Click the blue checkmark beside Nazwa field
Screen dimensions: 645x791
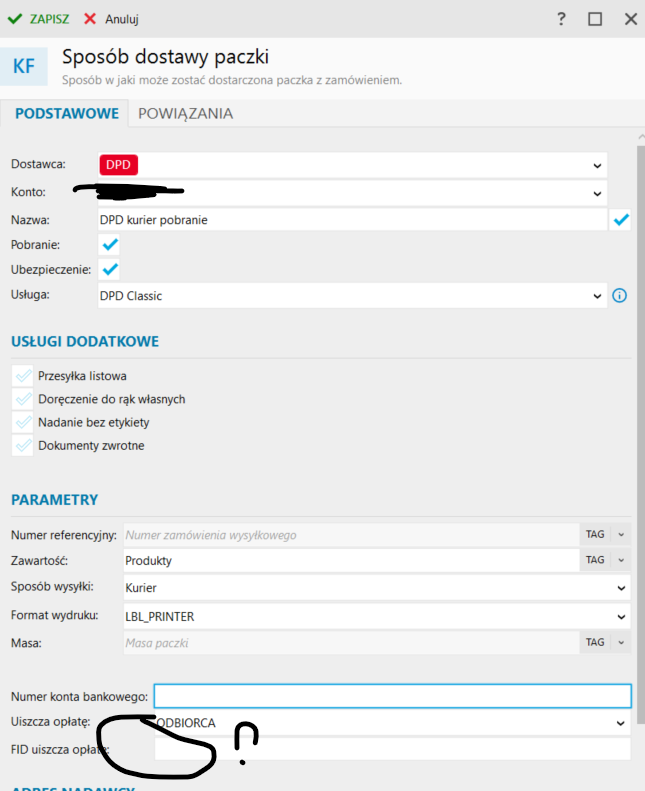click(621, 219)
